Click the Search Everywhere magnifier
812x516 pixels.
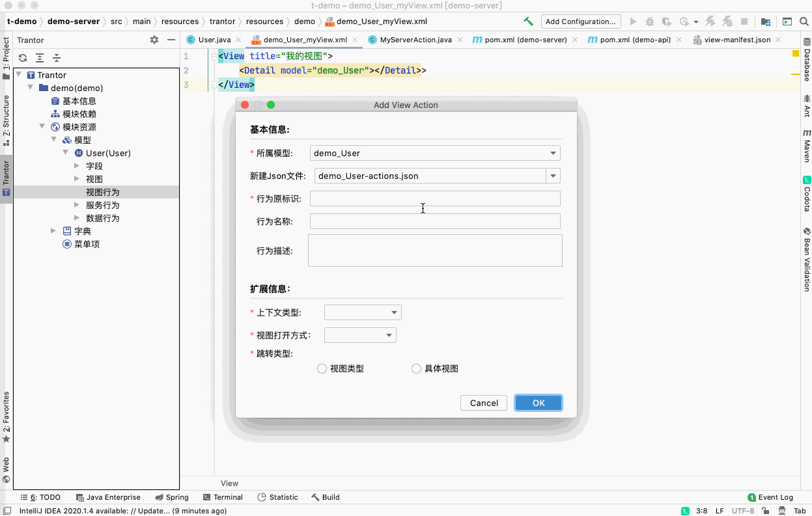(x=804, y=21)
